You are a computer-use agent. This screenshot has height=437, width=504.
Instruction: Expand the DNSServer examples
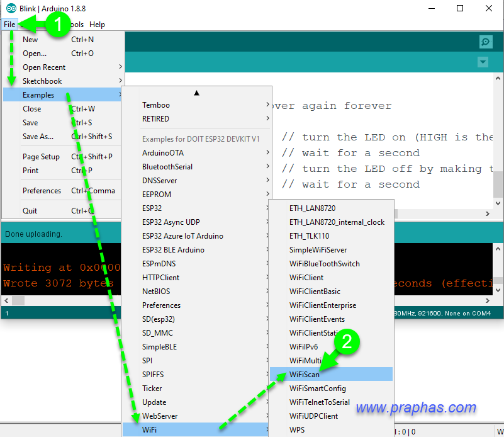(197, 180)
